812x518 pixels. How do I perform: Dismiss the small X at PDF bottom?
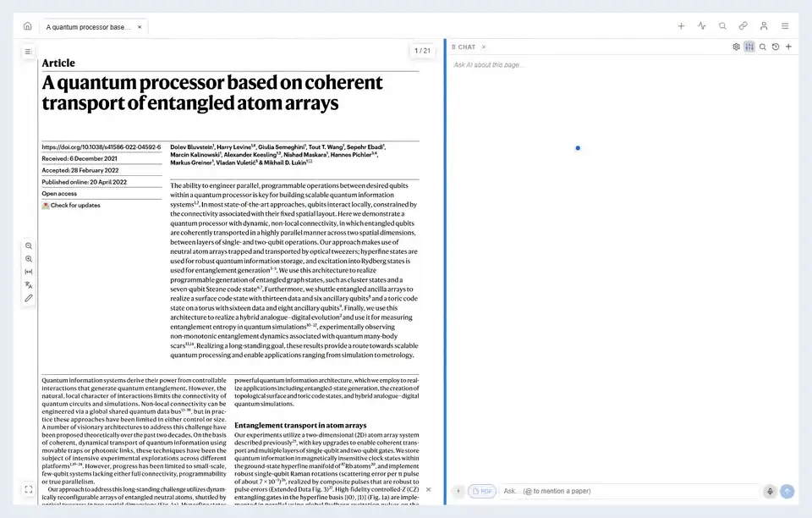428,489
